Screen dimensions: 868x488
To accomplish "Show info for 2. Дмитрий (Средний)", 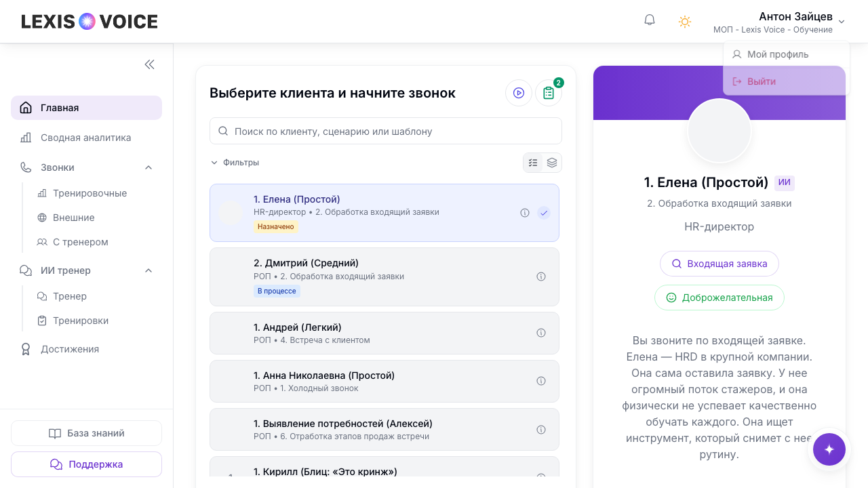I will [x=541, y=277].
